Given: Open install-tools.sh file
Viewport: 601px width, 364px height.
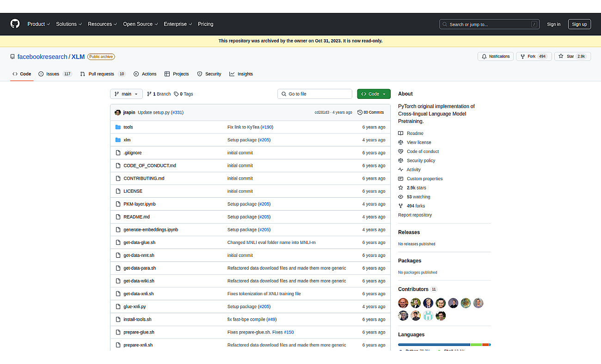Looking at the screenshot, I should click(x=137, y=320).
